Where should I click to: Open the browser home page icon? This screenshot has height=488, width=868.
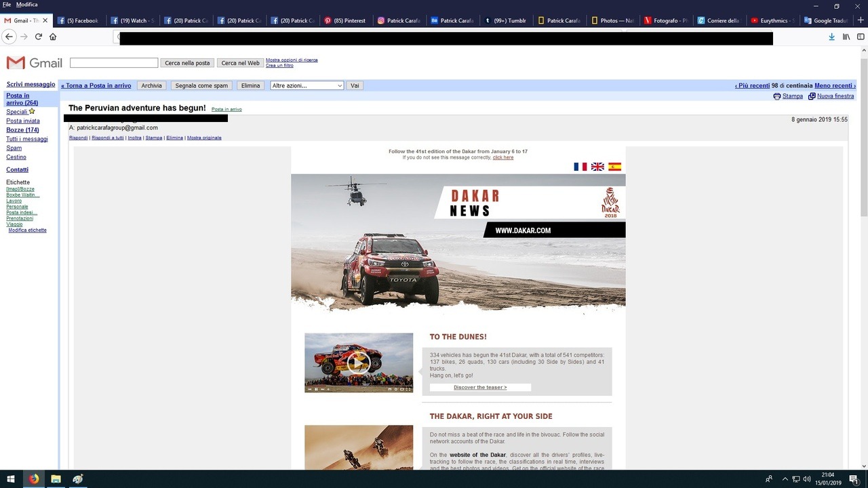click(x=53, y=37)
